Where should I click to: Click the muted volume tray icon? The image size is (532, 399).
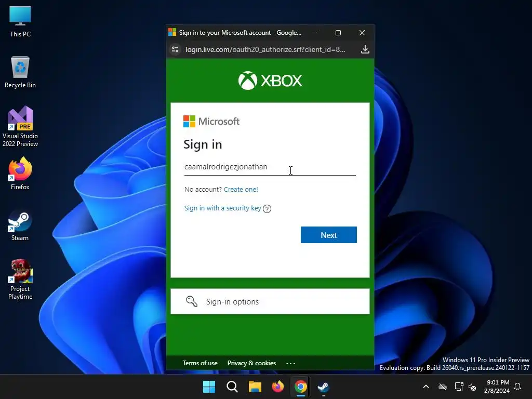[x=472, y=387]
